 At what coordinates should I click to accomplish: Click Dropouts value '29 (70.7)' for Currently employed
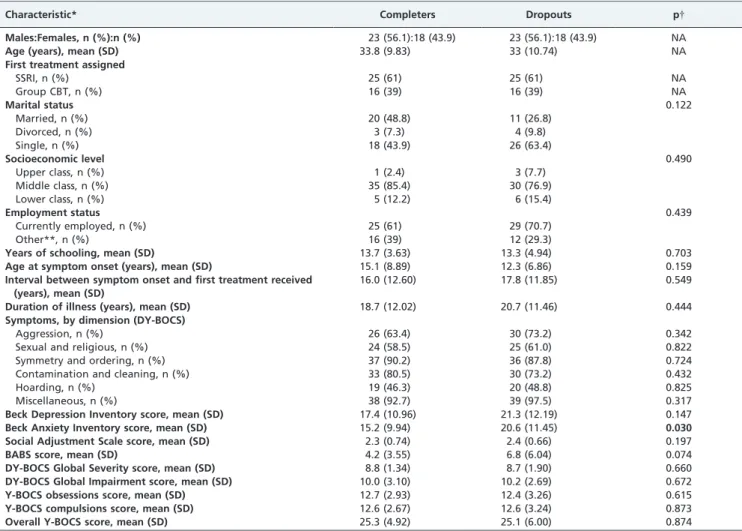[x=530, y=226]
